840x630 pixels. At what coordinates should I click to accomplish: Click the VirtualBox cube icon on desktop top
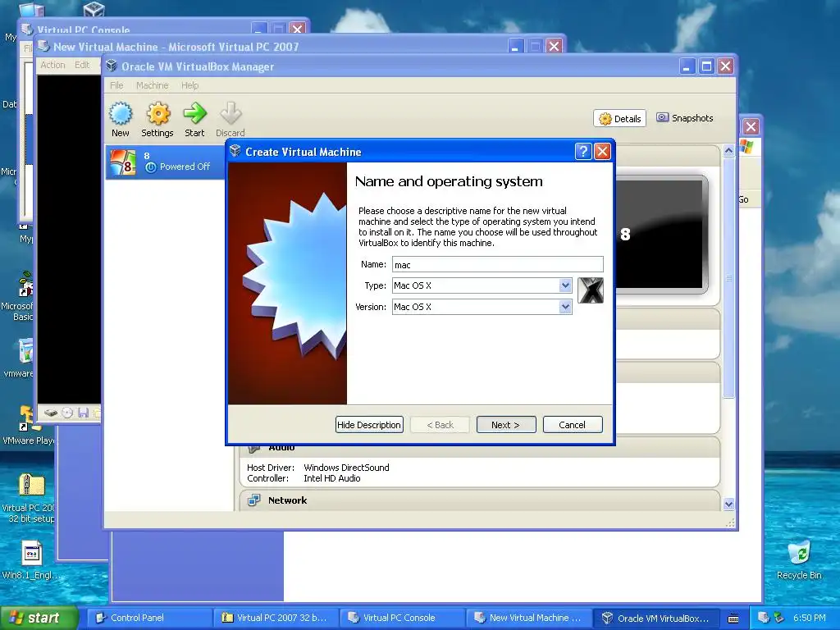pyautogui.click(x=94, y=8)
